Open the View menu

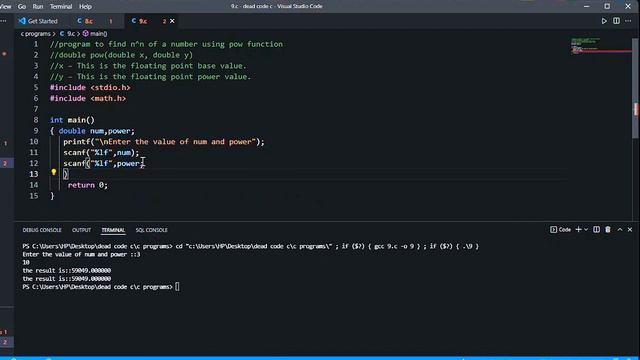(x=6, y=7)
